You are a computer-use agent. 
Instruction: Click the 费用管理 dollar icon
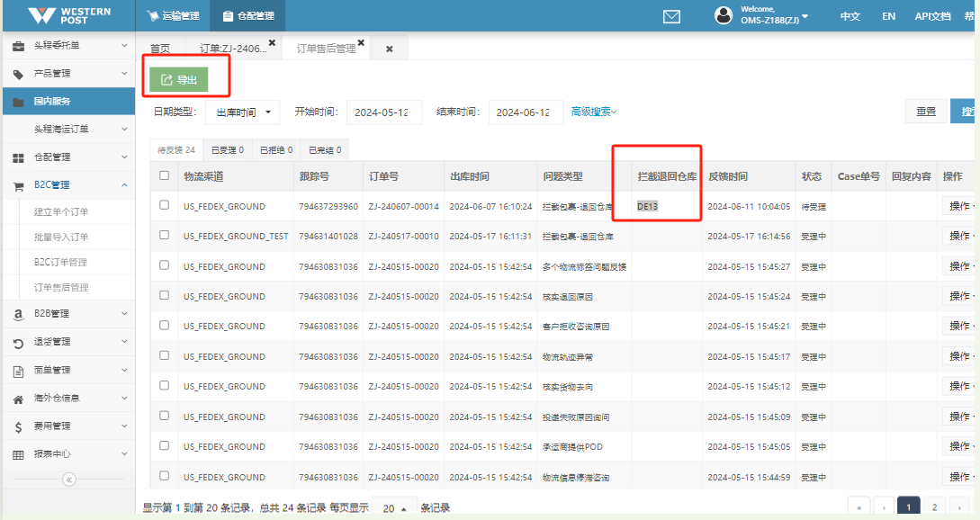[x=18, y=426]
